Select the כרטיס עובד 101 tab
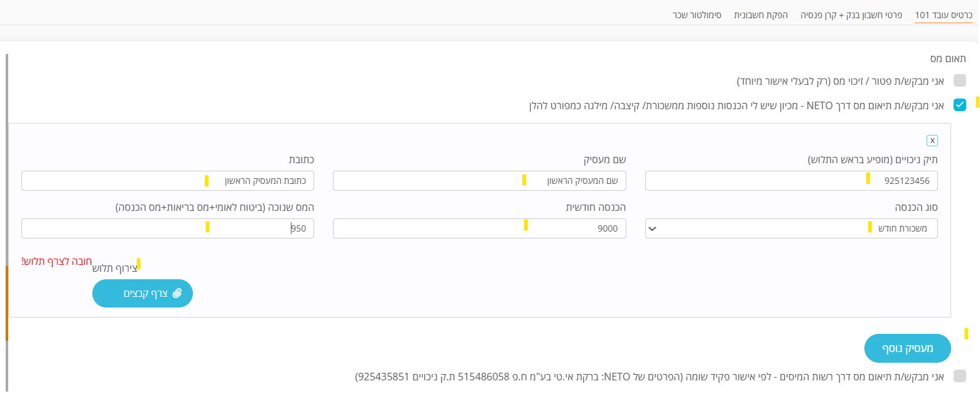 943,13
